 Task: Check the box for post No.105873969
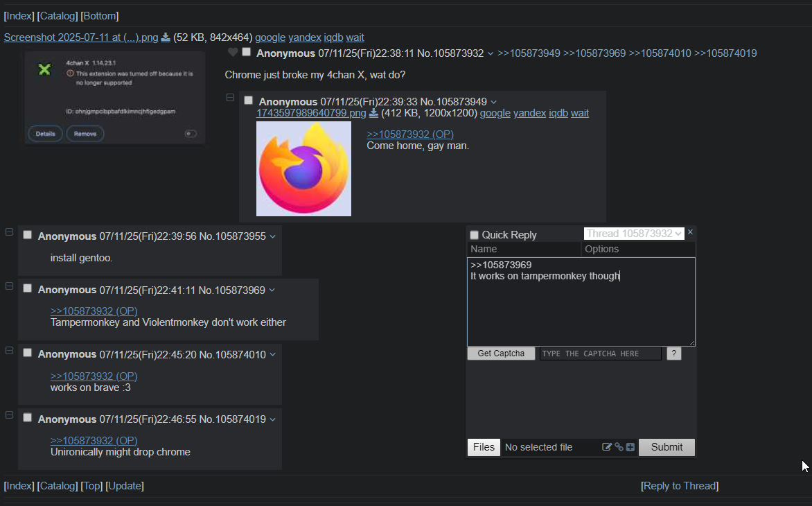(x=28, y=288)
